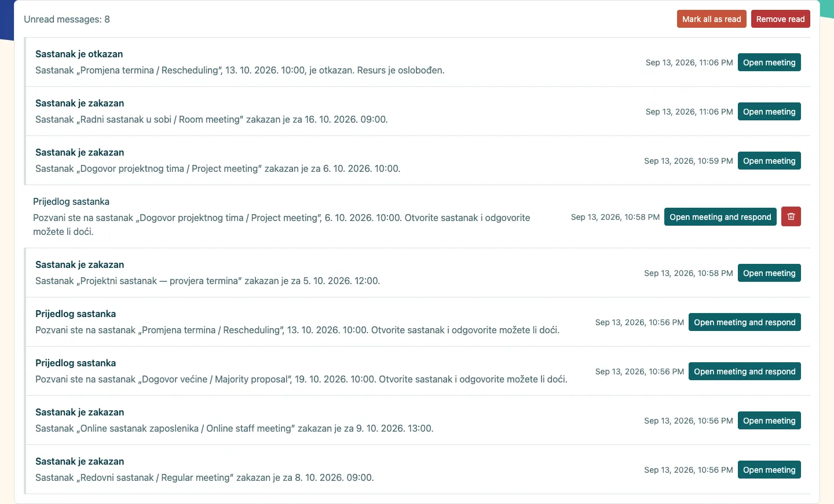Open and respond to Dogovor većine Majority proposal
Image resolution: width=834 pixels, height=504 pixels.
click(744, 371)
